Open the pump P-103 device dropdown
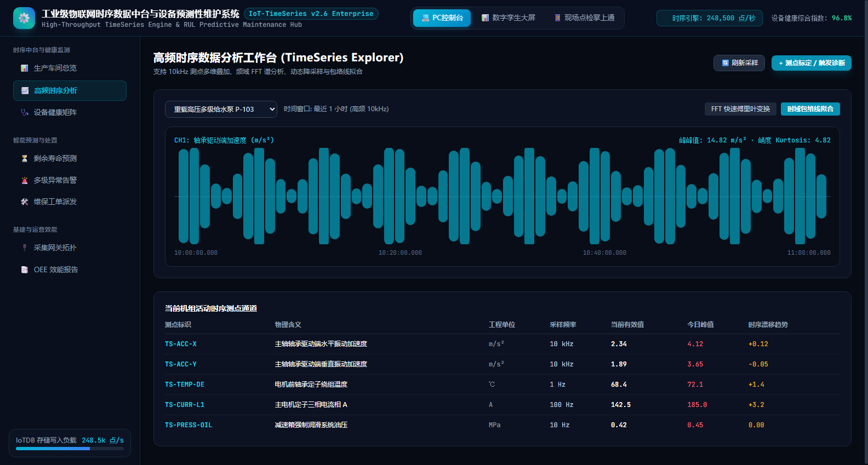Screen dimensions: 868x465 (221, 109)
